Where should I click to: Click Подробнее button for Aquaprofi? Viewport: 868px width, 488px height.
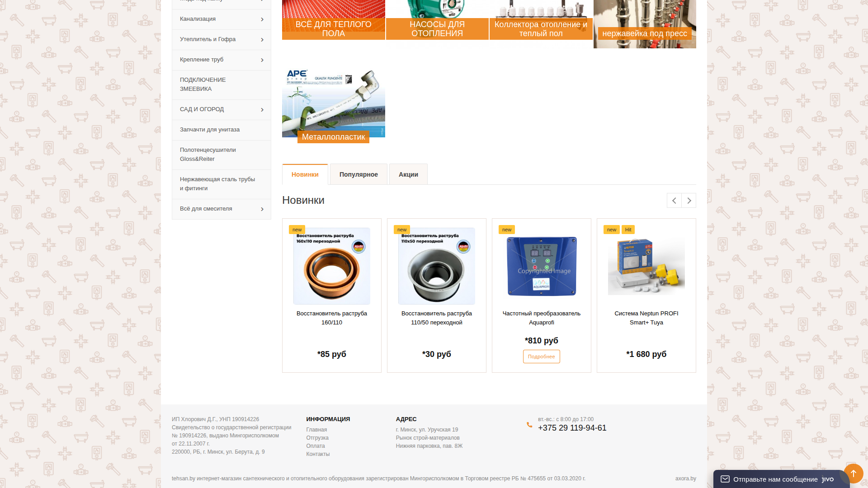(x=542, y=357)
